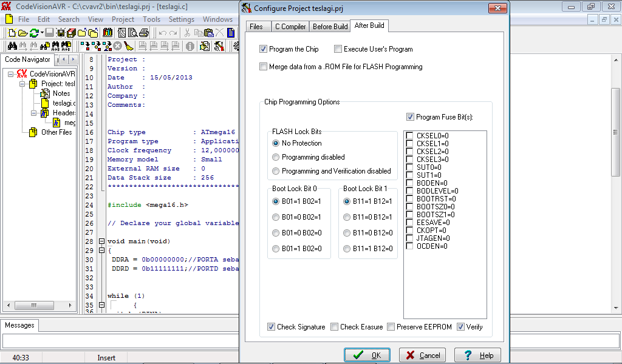Enable Execute User's Program checkbox
This screenshot has width=622, height=364.
pyautogui.click(x=338, y=49)
